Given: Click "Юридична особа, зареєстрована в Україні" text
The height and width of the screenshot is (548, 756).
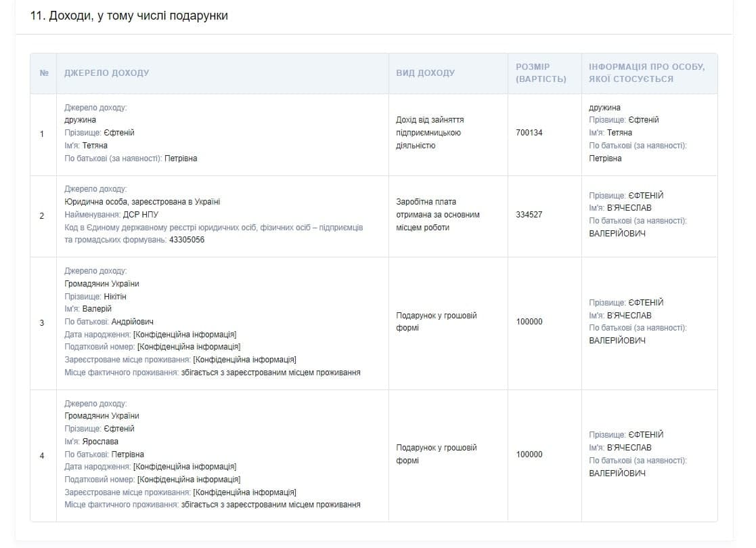Looking at the screenshot, I should coord(142,202).
